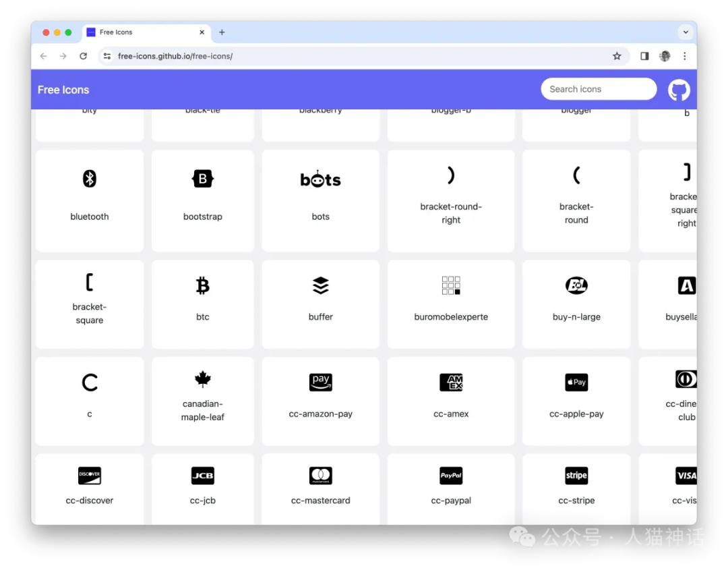Choose the cc-mastercard icon
This screenshot has height=566, width=728.
tap(320, 476)
